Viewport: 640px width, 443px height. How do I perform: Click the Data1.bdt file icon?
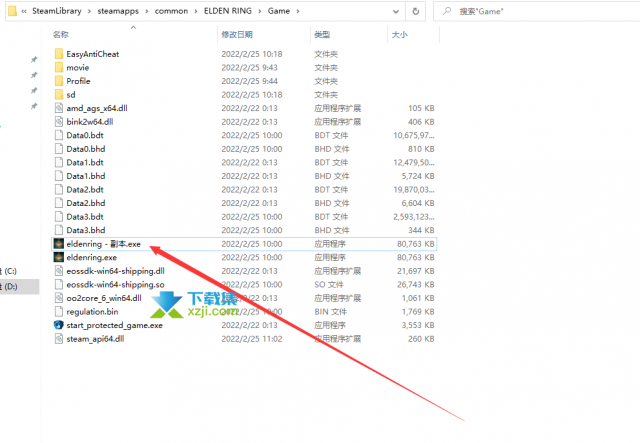coord(59,162)
